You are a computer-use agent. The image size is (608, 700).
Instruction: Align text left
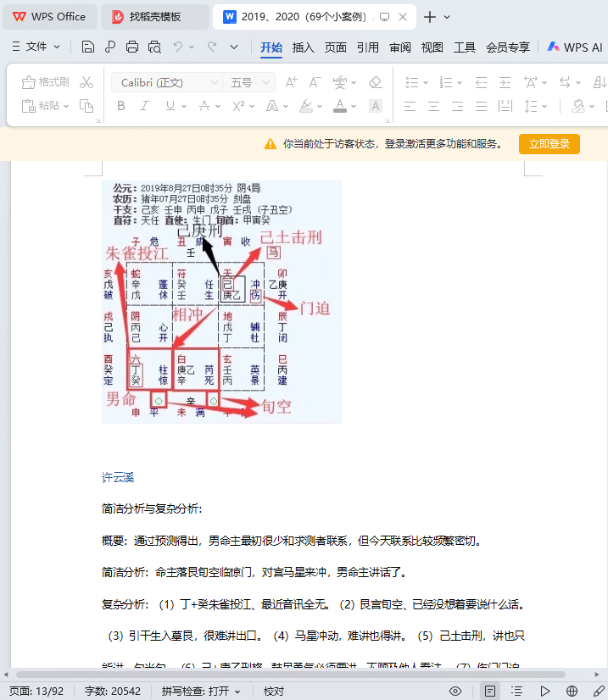pos(410,106)
